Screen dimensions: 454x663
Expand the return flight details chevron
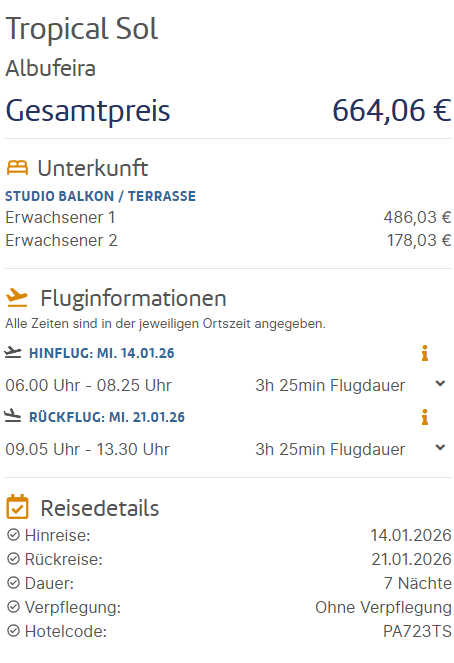[x=440, y=447]
